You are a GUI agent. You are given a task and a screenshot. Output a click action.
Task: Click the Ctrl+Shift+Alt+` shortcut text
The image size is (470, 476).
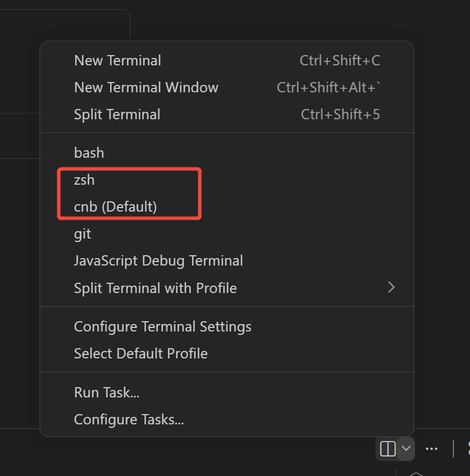coord(329,88)
